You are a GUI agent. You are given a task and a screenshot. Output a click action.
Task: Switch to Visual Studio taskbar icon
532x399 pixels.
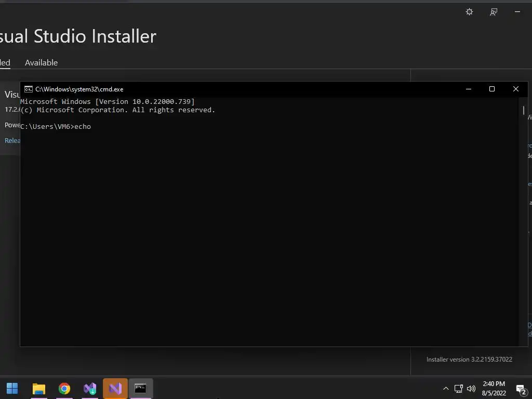coord(115,389)
